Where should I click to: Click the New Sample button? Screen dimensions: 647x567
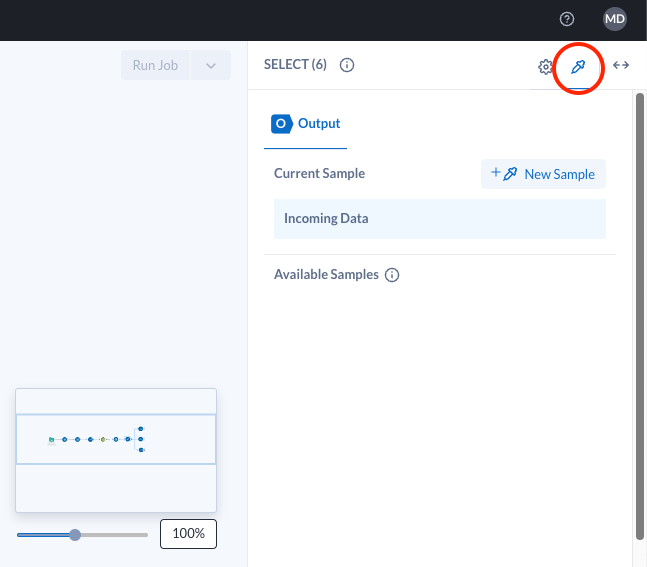click(x=543, y=174)
